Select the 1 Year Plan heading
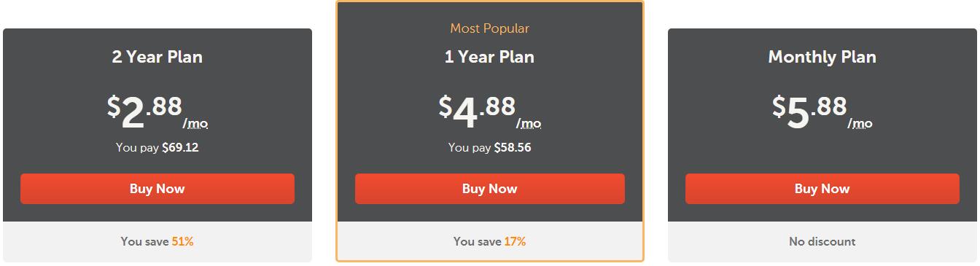Viewport: 980px width, 266px height. [x=490, y=57]
